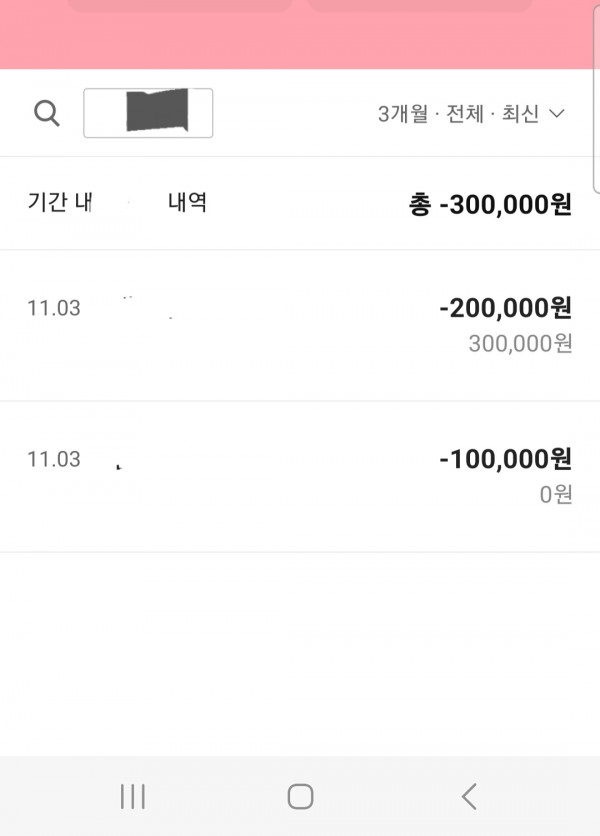600x836 pixels.
Task: Tap the 300,000원 balance under first transaction
Action: pyautogui.click(x=521, y=343)
